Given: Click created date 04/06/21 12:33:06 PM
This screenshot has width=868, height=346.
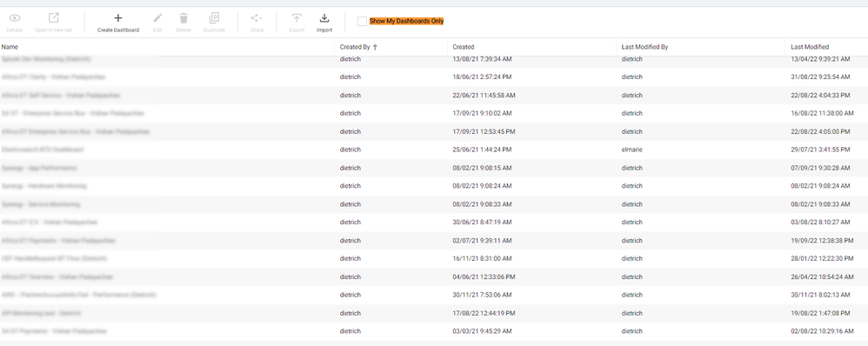Looking at the screenshot, I should [484, 276].
